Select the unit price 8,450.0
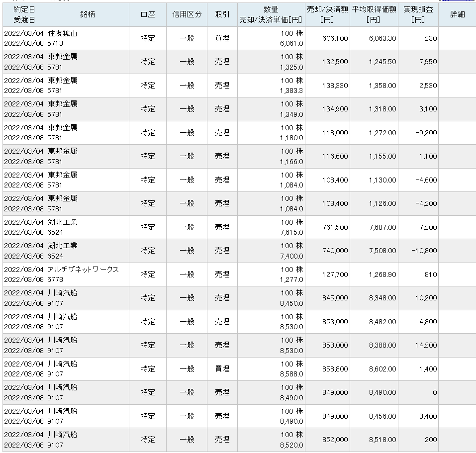This screenshot has width=476, height=453. [x=291, y=303]
